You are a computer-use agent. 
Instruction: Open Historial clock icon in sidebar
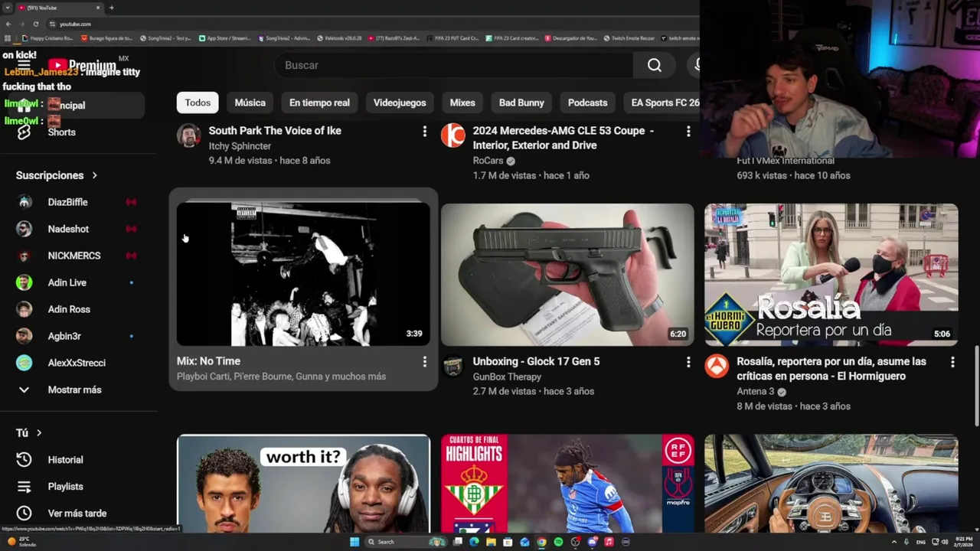pos(24,460)
